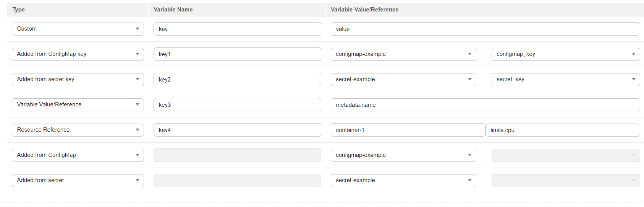Click the variable name field containing 'key'
Image resolution: width=644 pixels, height=207 pixels.
[x=237, y=29]
